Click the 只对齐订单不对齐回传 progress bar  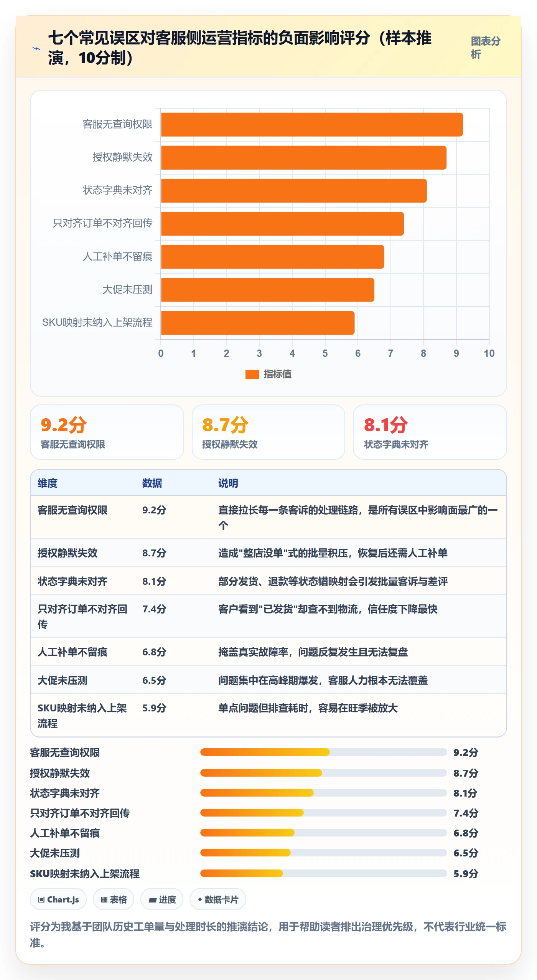323,813
